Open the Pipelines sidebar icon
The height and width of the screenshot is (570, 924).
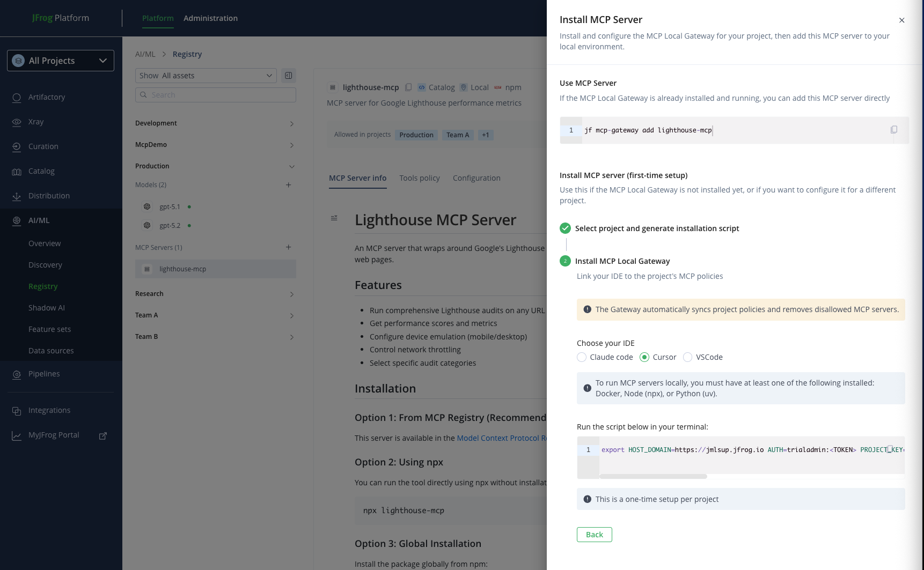click(17, 374)
